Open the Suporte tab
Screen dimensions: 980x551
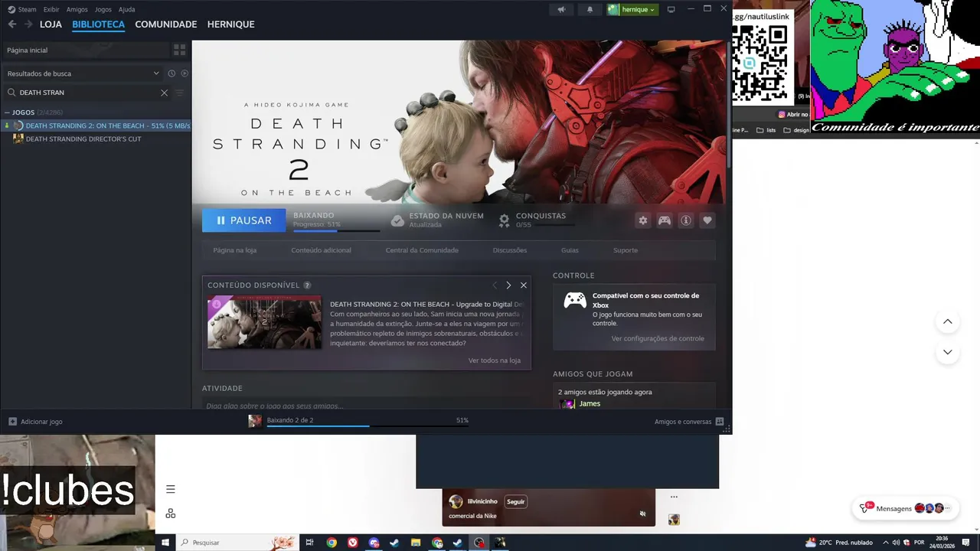pyautogui.click(x=626, y=250)
